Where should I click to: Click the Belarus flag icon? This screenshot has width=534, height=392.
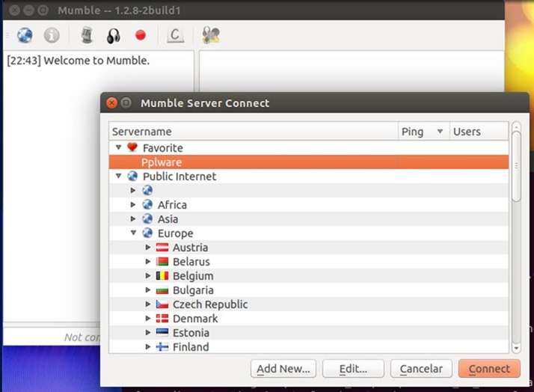[162, 262]
